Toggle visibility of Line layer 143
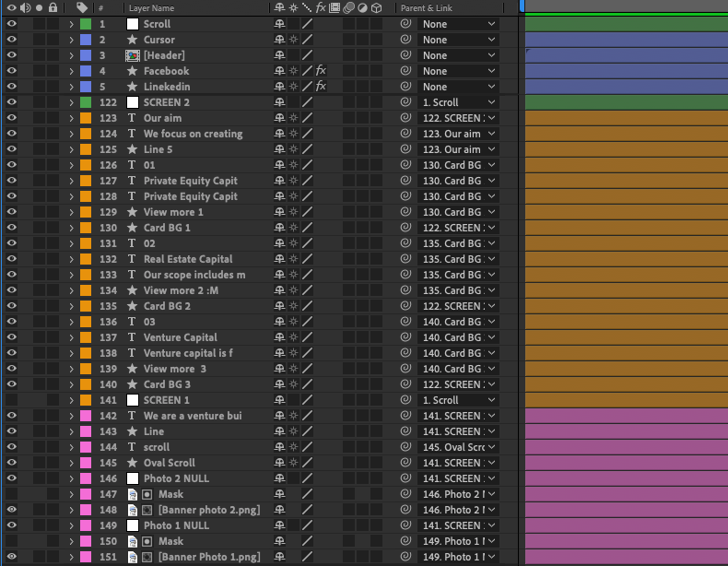 [x=11, y=431]
